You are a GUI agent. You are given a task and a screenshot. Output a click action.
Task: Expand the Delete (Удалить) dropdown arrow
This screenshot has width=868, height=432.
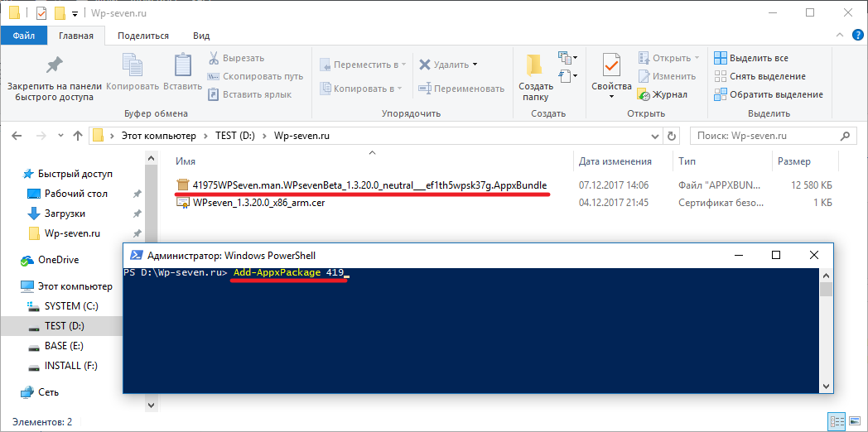coord(475,65)
